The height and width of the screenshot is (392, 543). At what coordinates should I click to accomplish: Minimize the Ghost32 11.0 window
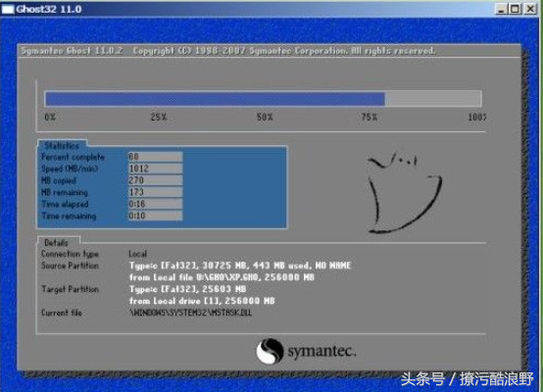pos(501,9)
